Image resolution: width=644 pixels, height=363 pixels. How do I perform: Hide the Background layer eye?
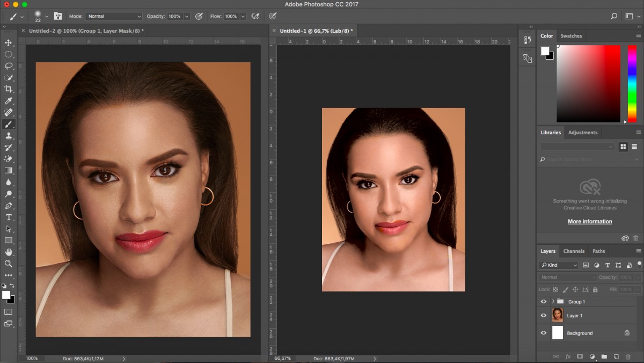[544, 333]
